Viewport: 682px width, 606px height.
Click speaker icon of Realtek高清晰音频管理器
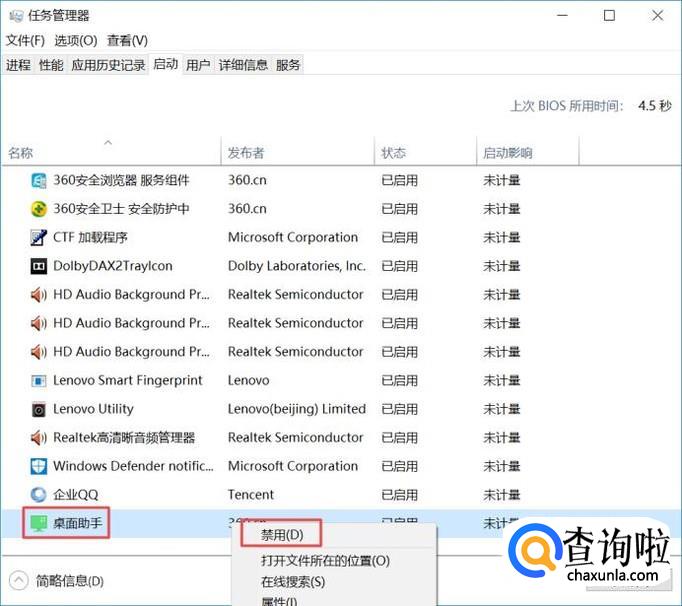pos(39,437)
